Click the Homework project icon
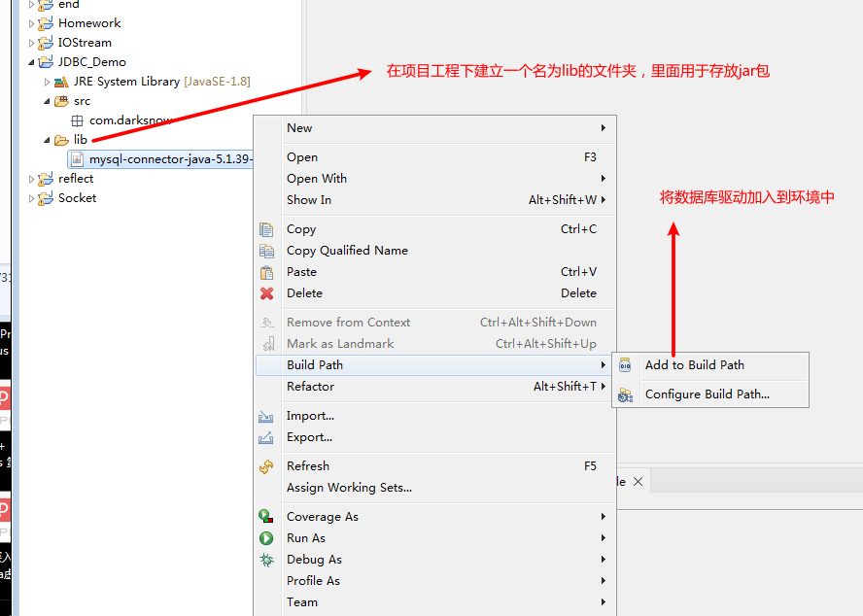The height and width of the screenshot is (616, 863). 46,23
